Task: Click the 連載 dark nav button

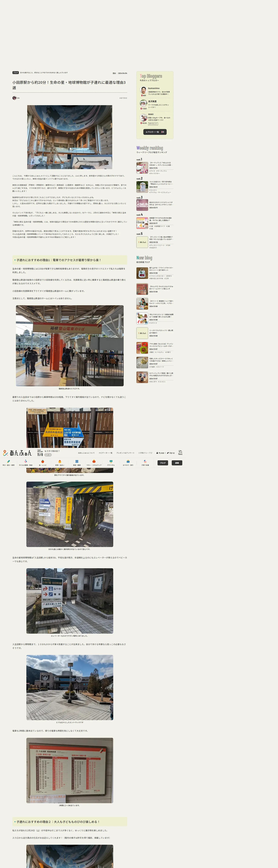Action: tap(177, 463)
